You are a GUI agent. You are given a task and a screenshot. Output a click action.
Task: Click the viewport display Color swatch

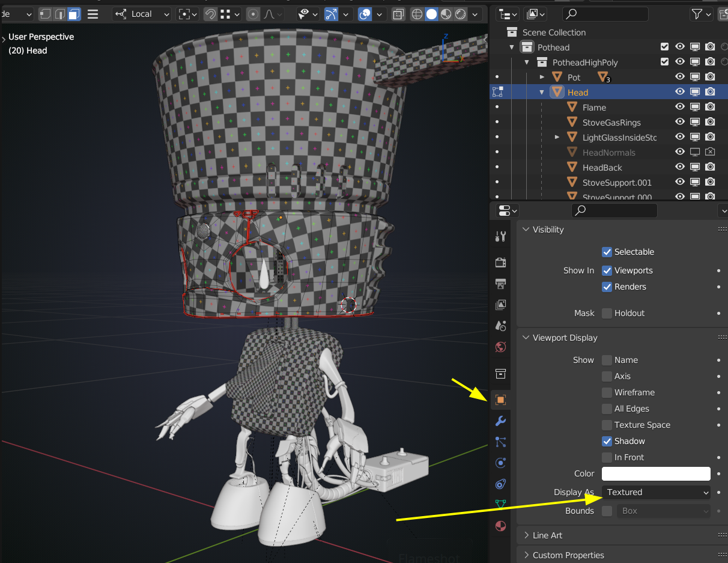tap(657, 473)
